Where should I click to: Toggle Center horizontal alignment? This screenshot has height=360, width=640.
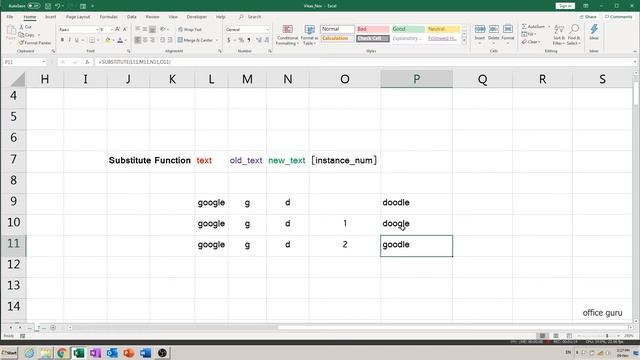145,40
